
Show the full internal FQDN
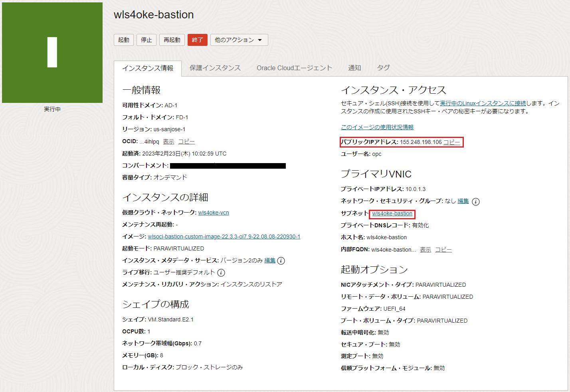pos(426,250)
